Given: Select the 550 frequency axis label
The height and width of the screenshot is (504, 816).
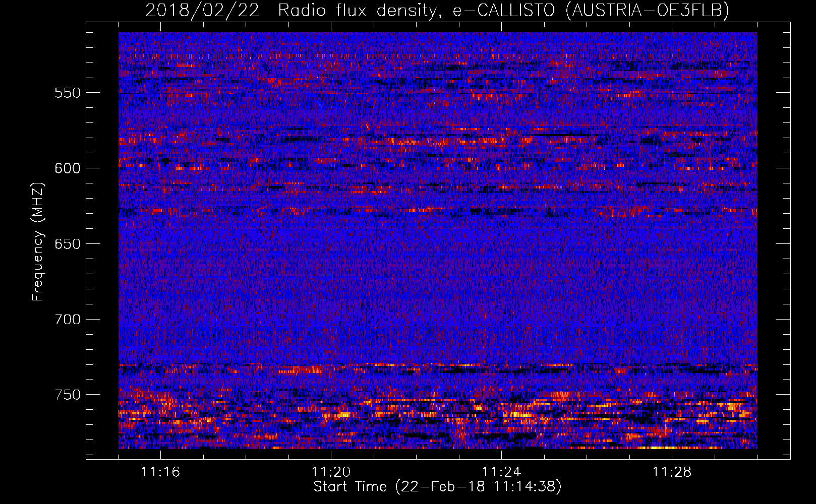Looking at the screenshot, I should point(68,93).
